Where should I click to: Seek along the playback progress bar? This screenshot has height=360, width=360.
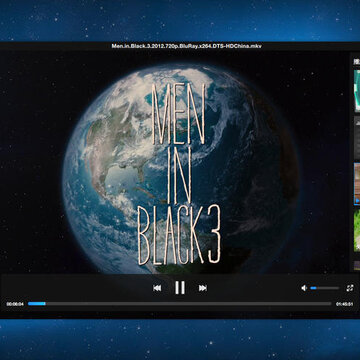tap(180, 304)
